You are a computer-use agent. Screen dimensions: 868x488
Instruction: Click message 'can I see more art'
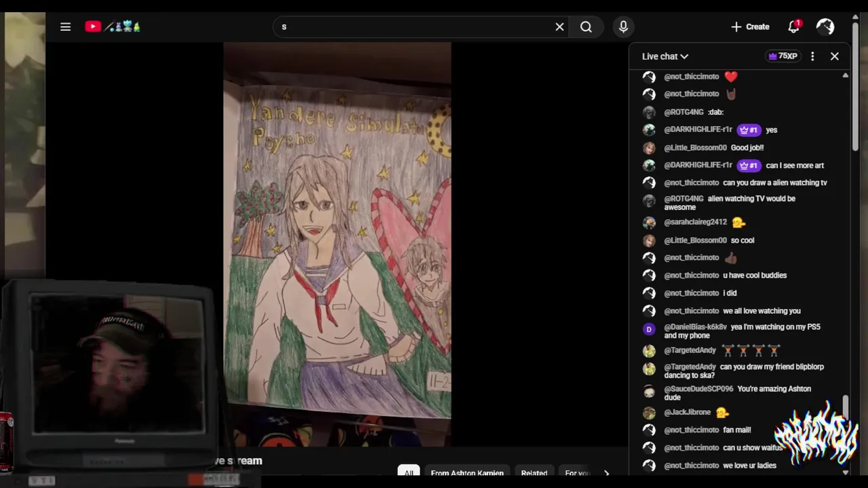(x=795, y=165)
